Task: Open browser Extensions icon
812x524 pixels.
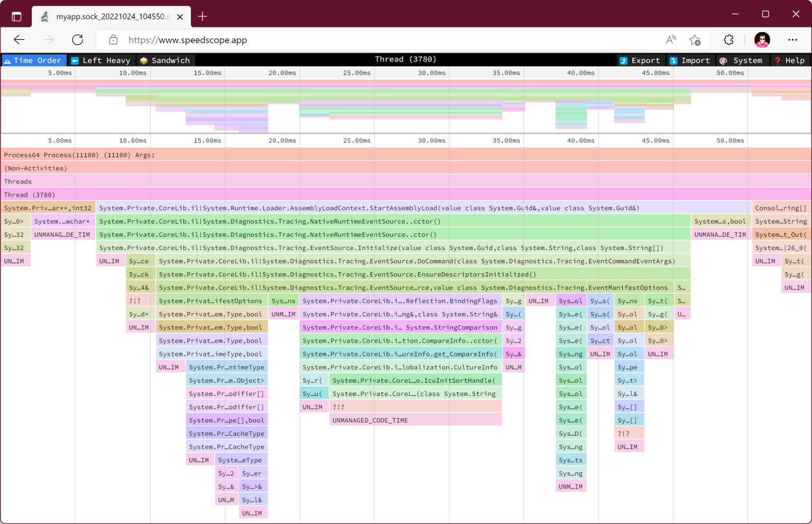Action: (x=728, y=40)
